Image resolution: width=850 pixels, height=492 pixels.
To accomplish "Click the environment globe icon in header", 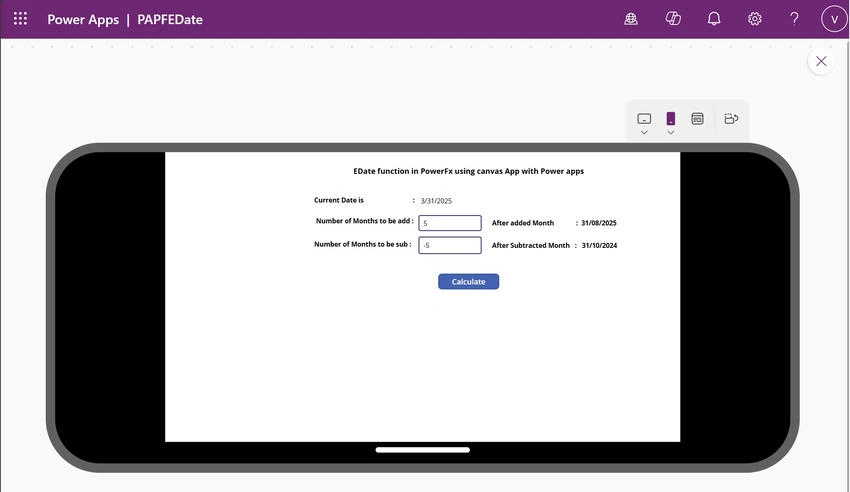I will coord(630,19).
